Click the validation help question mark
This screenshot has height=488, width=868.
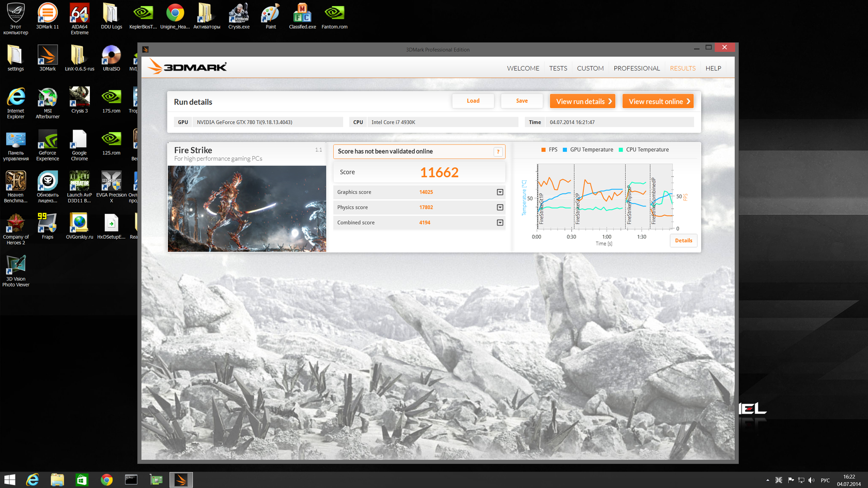pos(498,151)
